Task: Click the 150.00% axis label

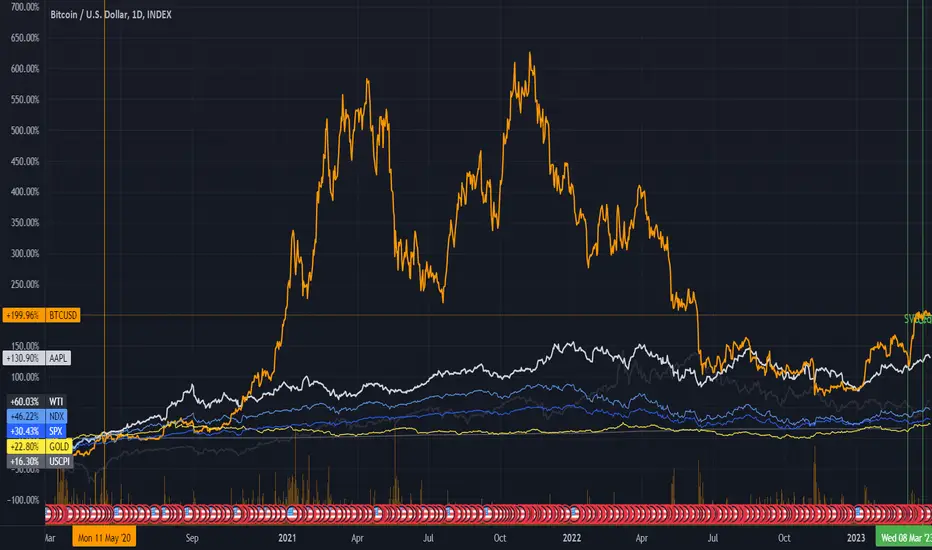Action: [x=25, y=346]
